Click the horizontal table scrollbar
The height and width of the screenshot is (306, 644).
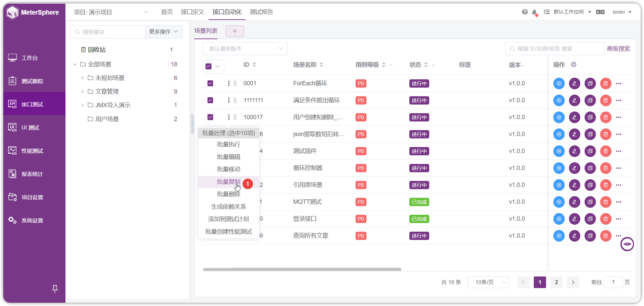pyautogui.click(x=302, y=269)
